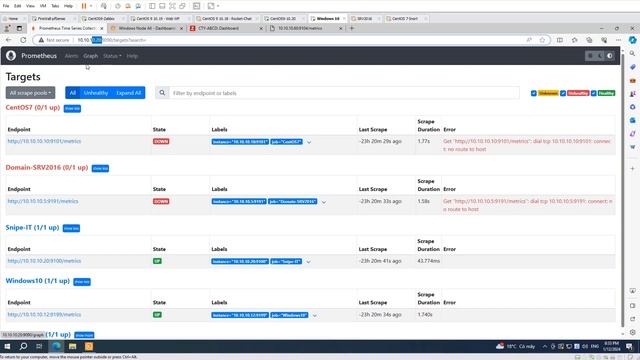Click the Prometheus flame logo
Screen dimensions: 640x360
(11, 56)
